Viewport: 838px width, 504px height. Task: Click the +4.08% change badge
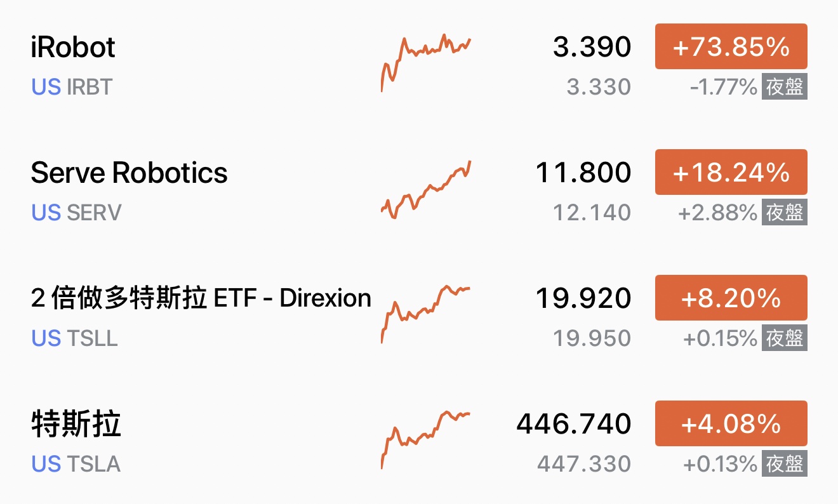coord(731,424)
